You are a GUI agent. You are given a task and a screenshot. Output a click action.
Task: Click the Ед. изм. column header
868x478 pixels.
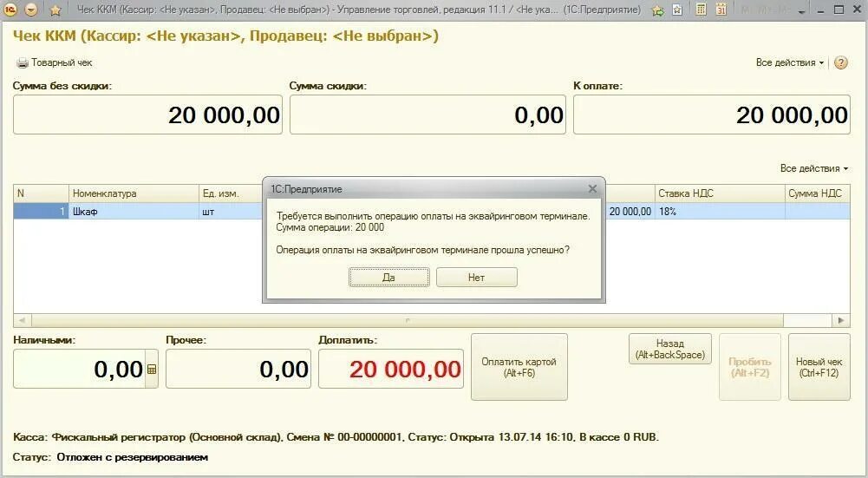pos(231,193)
